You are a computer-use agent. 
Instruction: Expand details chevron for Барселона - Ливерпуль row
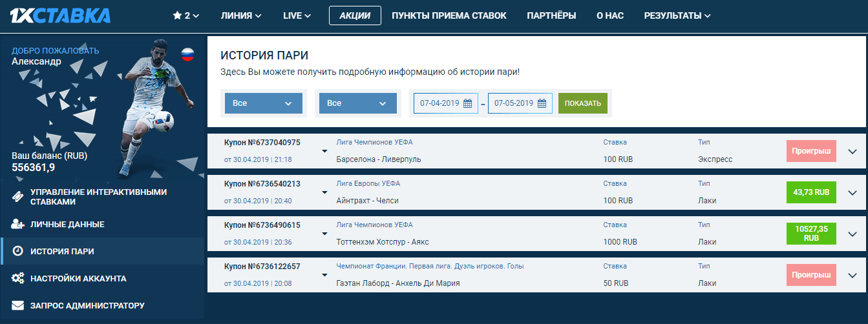852,152
